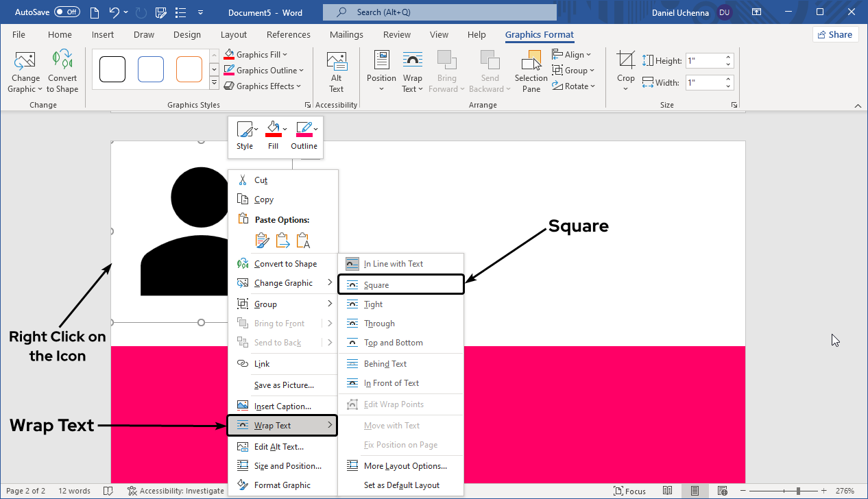Click More Layout Options entry

405,466
